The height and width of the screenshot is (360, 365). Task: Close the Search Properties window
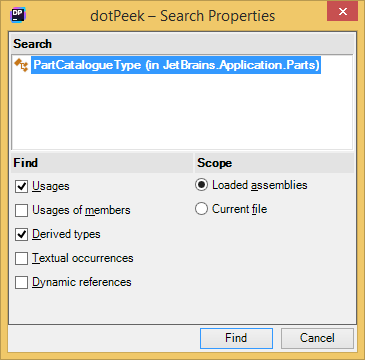(x=343, y=12)
